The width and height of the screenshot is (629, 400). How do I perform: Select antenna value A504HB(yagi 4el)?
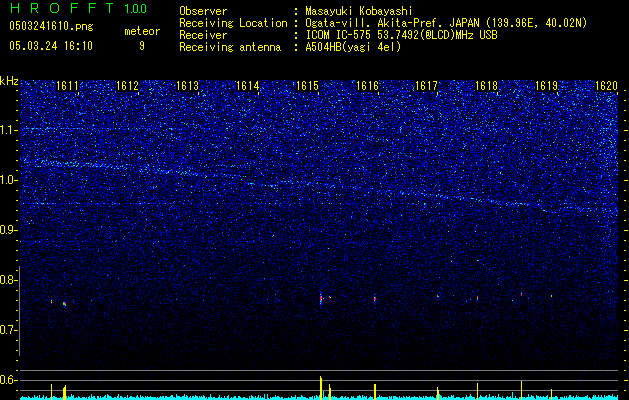coord(353,47)
